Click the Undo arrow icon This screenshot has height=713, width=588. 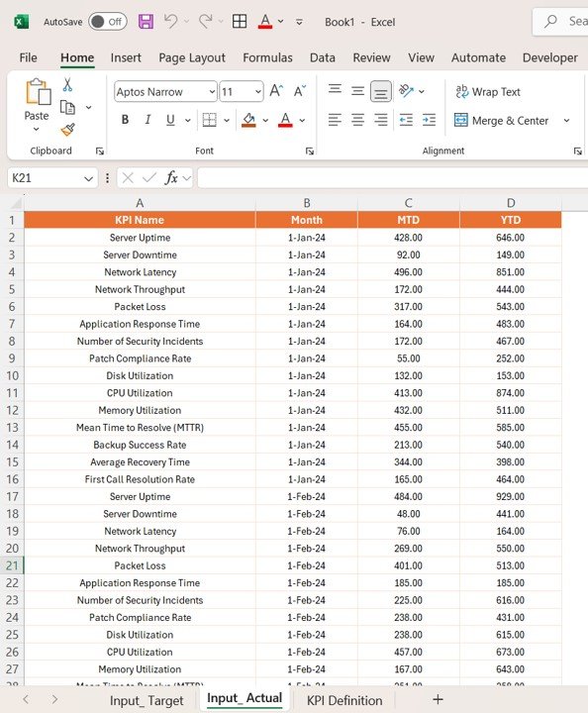tap(171, 21)
